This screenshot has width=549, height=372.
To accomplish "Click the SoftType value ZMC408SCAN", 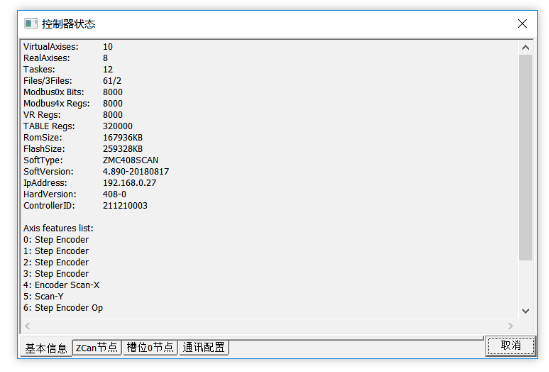I will click(x=131, y=160).
